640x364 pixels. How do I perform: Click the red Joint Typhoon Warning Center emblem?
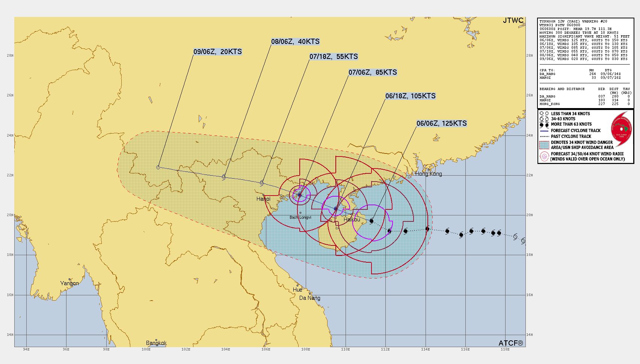tap(621, 129)
